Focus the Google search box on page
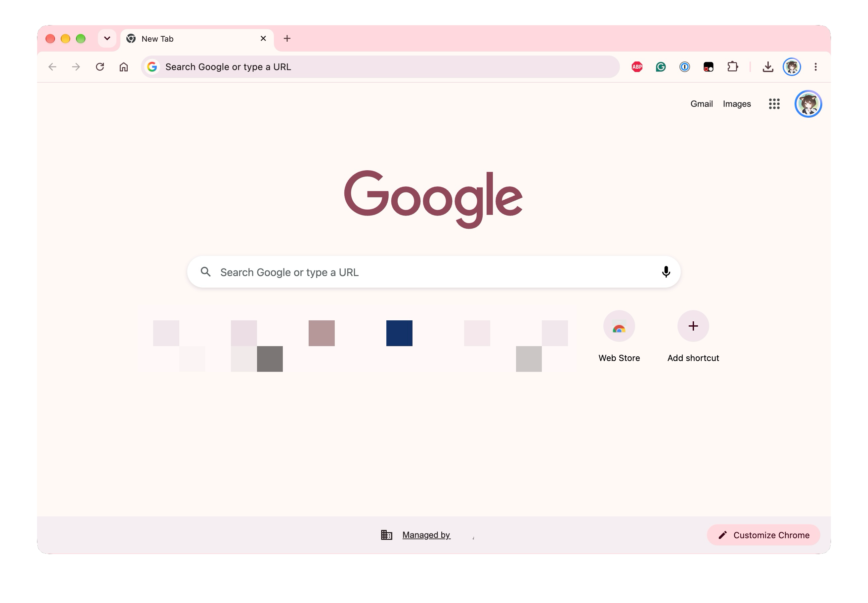The image size is (868, 603). [x=434, y=272]
